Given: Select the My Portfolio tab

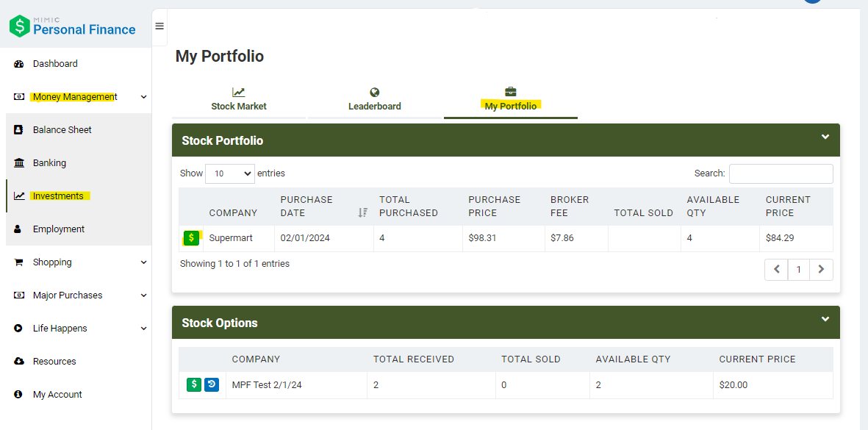Looking at the screenshot, I should [510, 100].
